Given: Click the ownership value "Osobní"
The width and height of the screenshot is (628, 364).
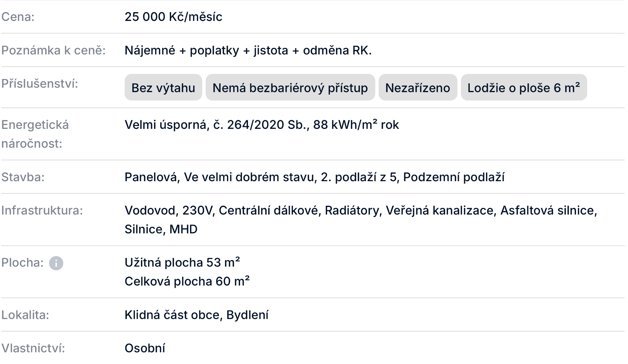Looking at the screenshot, I should 145,348.
